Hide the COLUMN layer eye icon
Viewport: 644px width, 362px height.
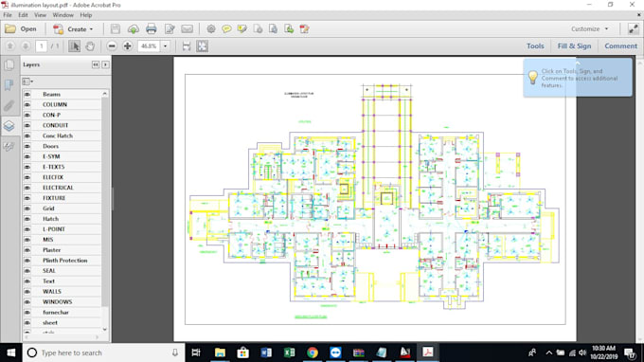(27, 105)
